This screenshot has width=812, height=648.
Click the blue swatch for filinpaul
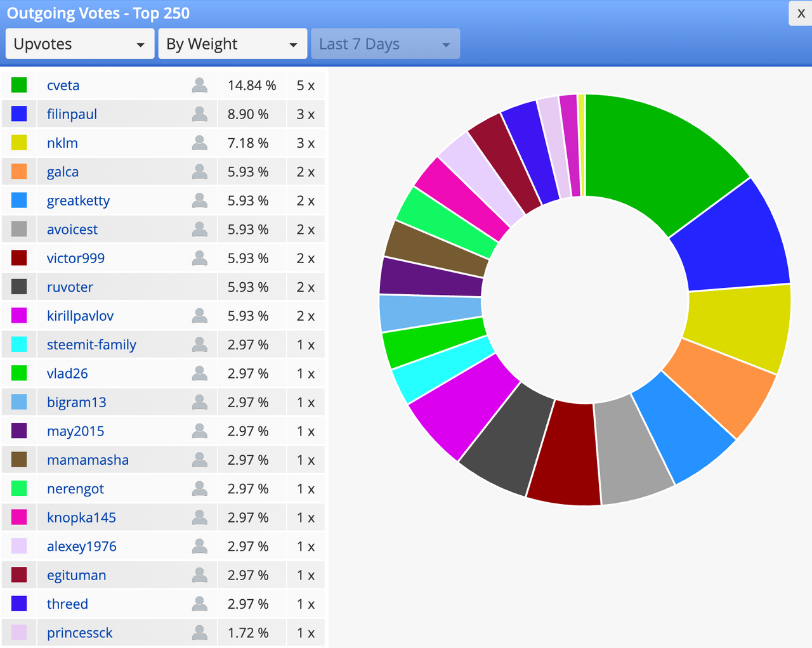pos(19,114)
